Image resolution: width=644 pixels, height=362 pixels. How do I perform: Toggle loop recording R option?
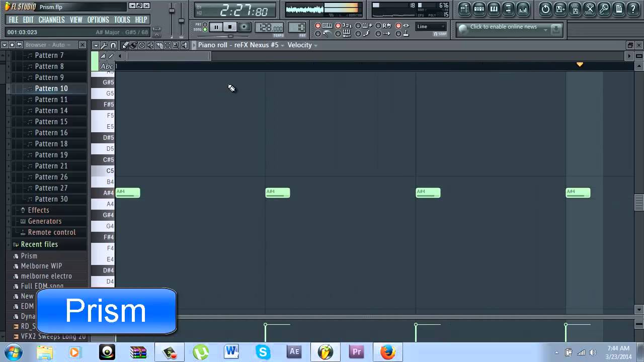[x=383, y=26]
